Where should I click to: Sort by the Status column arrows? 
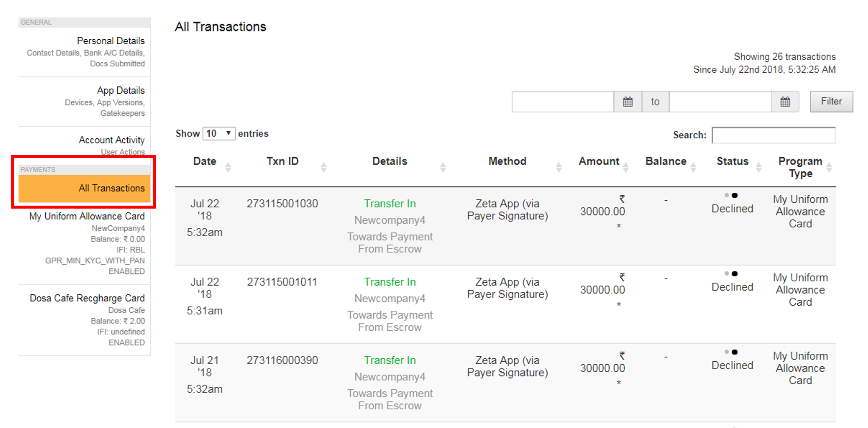[758, 167]
